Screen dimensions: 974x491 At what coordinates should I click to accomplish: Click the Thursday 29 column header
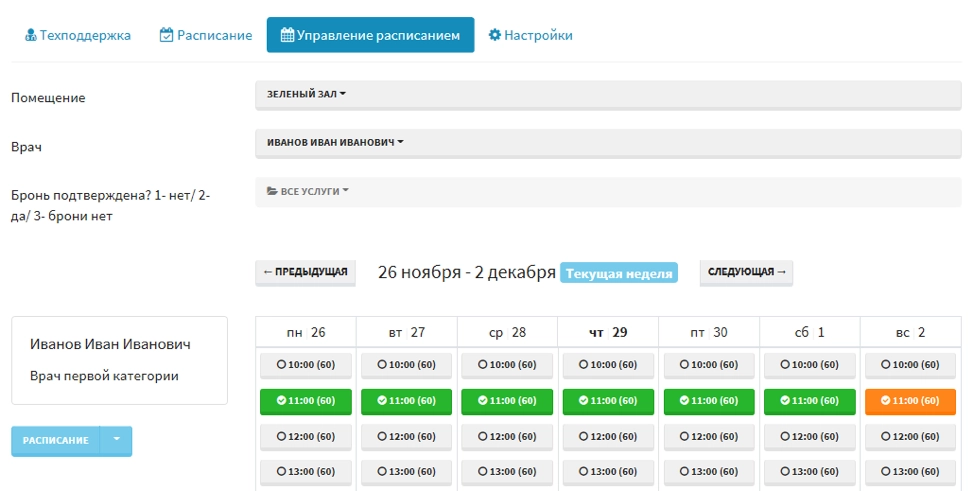pos(608,332)
